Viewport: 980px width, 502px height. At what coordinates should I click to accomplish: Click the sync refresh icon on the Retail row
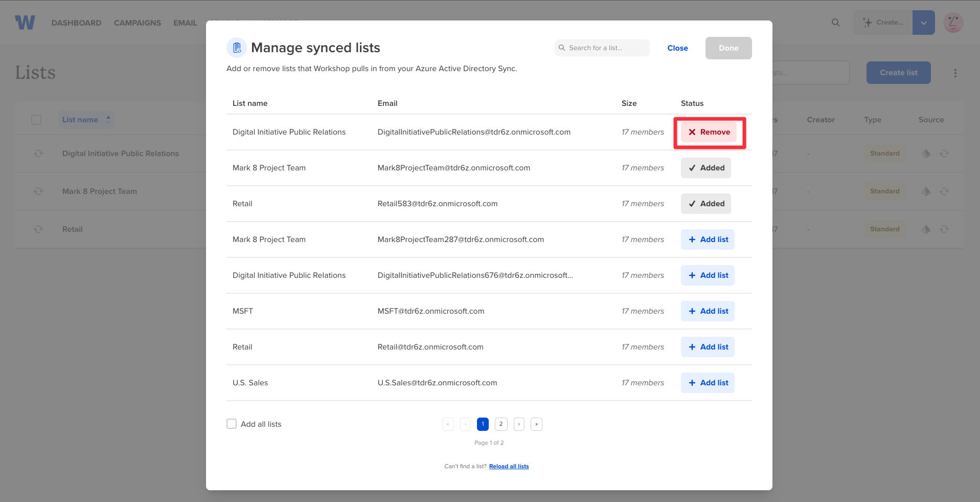[38, 229]
